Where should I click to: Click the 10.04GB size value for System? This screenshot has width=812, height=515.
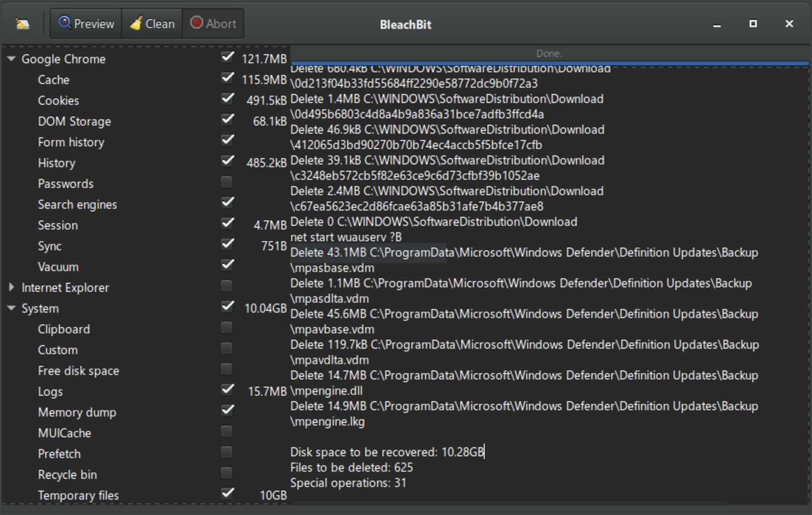pyautogui.click(x=265, y=308)
